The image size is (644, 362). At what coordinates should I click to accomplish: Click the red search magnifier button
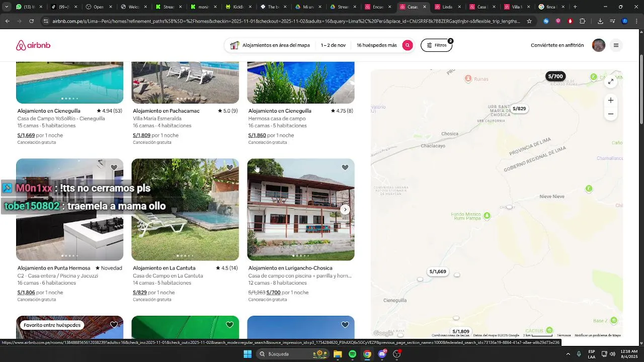point(408,45)
